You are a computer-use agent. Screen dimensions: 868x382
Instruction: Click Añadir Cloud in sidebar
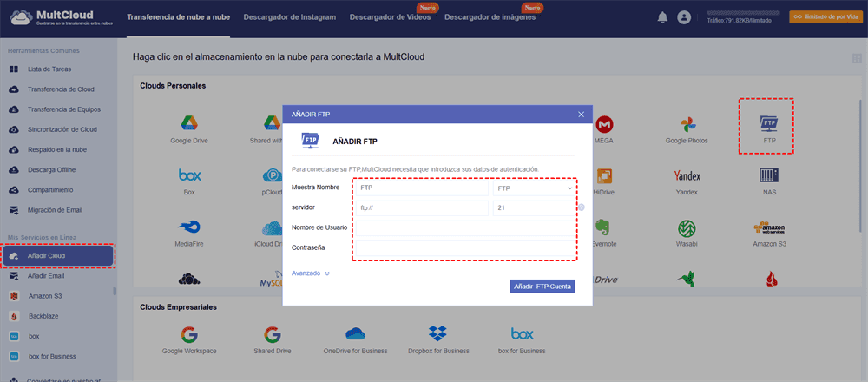[58, 256]
